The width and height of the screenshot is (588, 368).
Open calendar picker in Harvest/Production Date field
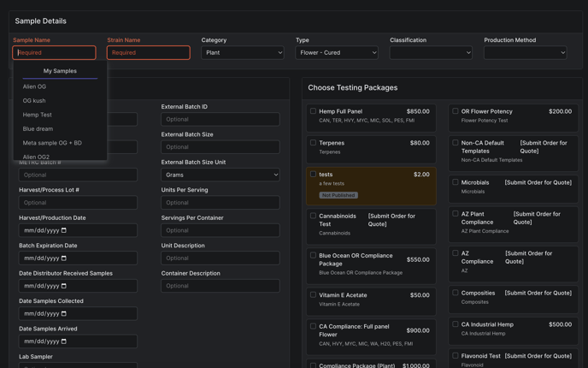[64, 230]
